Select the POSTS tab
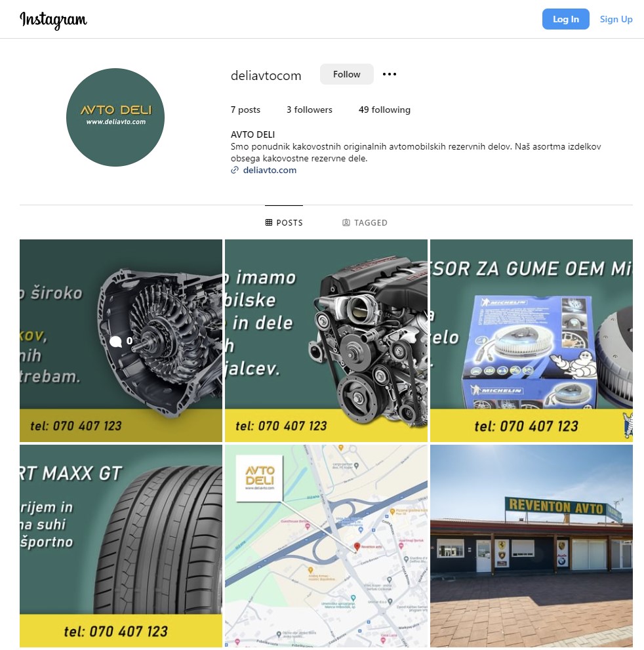The image size is (644, 650). coord(284,222)
